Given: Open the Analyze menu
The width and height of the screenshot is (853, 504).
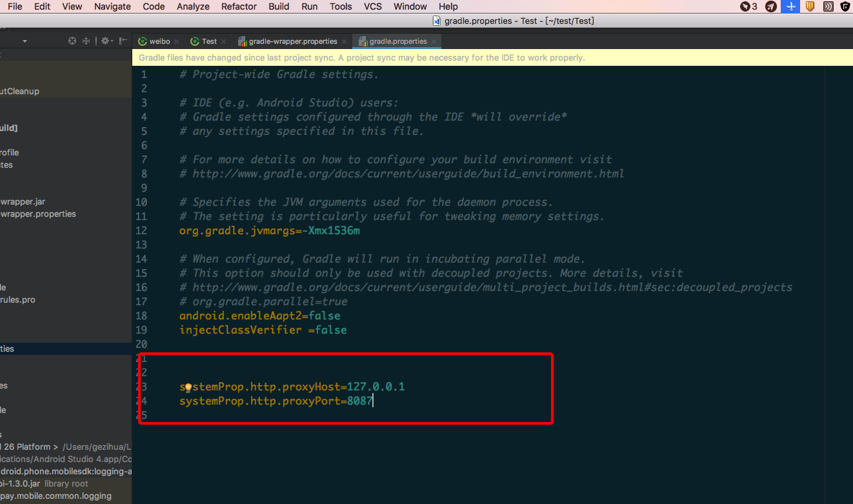Looking at the screenshot, I should 193,6.
